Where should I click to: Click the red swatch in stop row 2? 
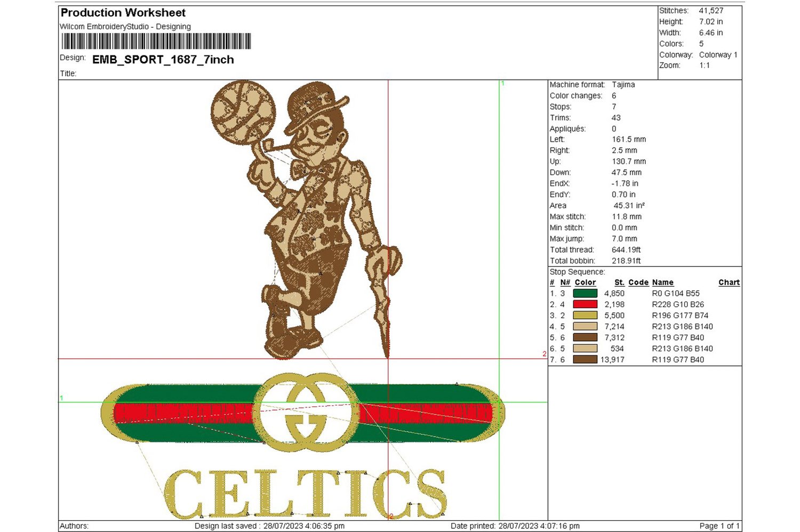585,304
